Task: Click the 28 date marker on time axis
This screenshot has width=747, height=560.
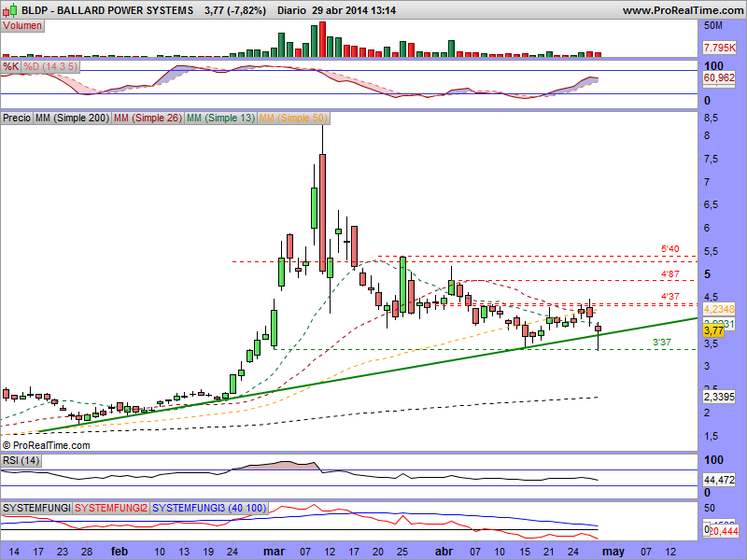Action: [x=87, y=552]
